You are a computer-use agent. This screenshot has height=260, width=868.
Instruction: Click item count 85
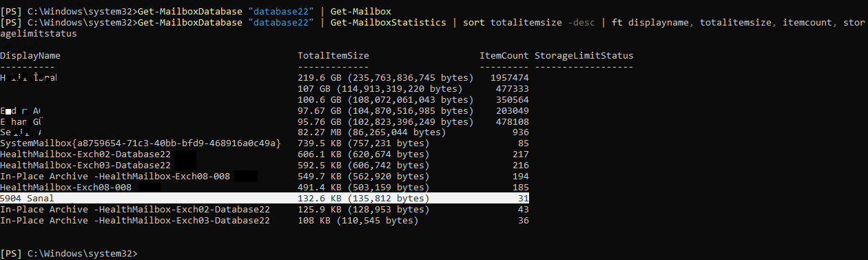[x=524, y=143]
